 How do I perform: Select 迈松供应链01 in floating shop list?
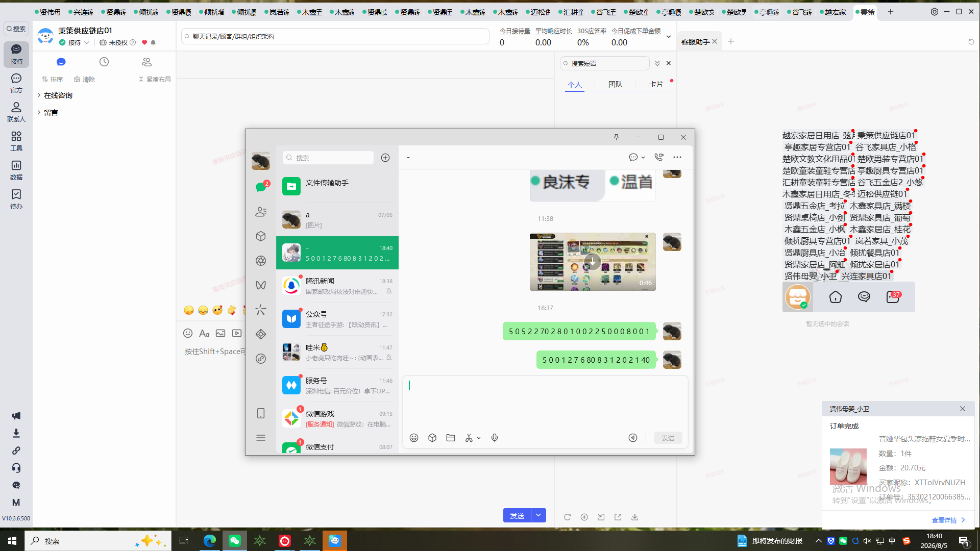pos(882,194)
